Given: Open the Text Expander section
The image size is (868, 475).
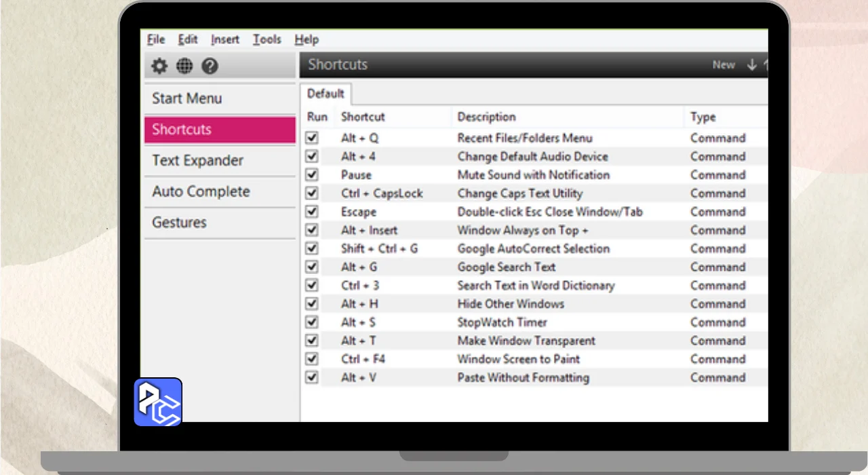Looking at the screenshot, I should coord(197,161).
